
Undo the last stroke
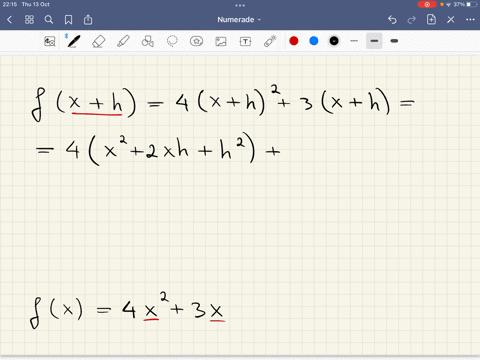[x=392, y=20]
